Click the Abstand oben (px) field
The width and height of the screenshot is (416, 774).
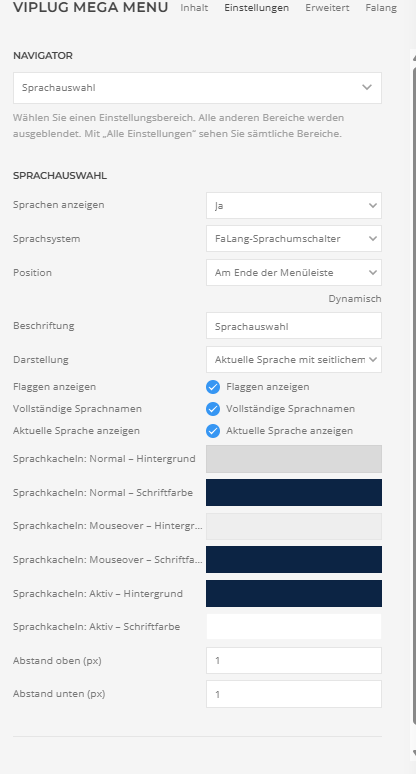(x=294, y=660)
